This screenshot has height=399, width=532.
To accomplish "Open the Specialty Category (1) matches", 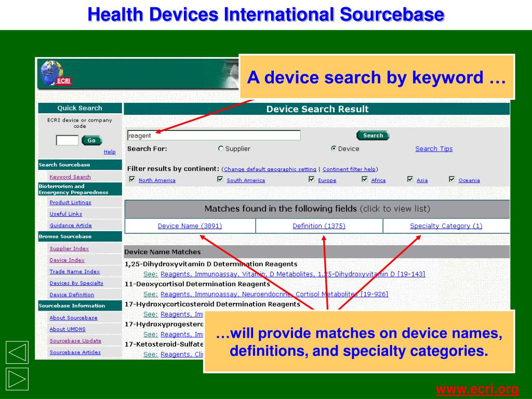I will 446,226.
